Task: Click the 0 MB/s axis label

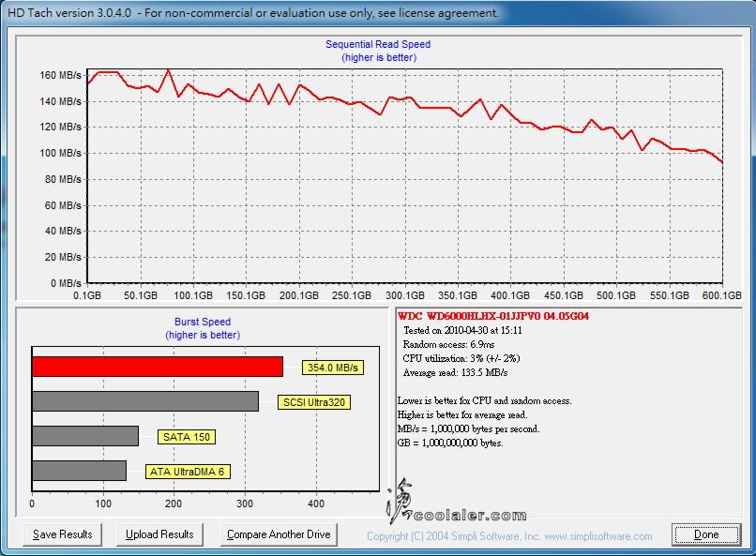Action: tap(66, 283)
